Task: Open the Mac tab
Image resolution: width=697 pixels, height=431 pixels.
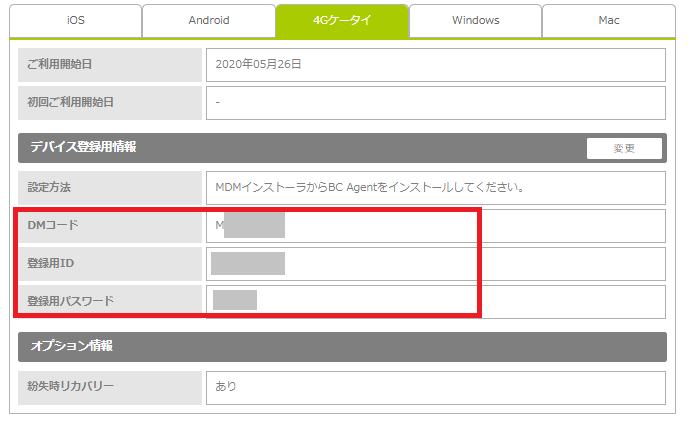Action: click(x=608, y=20)
